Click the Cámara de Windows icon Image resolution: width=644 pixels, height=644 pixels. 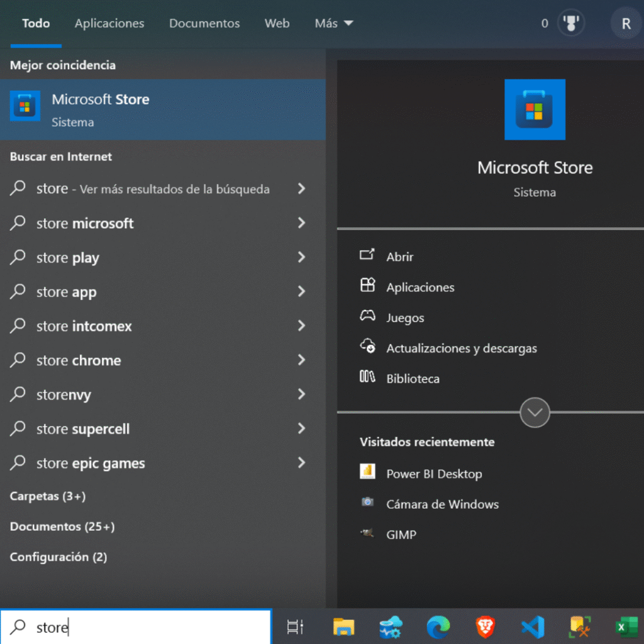pyautogui.click(x=367, y=502)
